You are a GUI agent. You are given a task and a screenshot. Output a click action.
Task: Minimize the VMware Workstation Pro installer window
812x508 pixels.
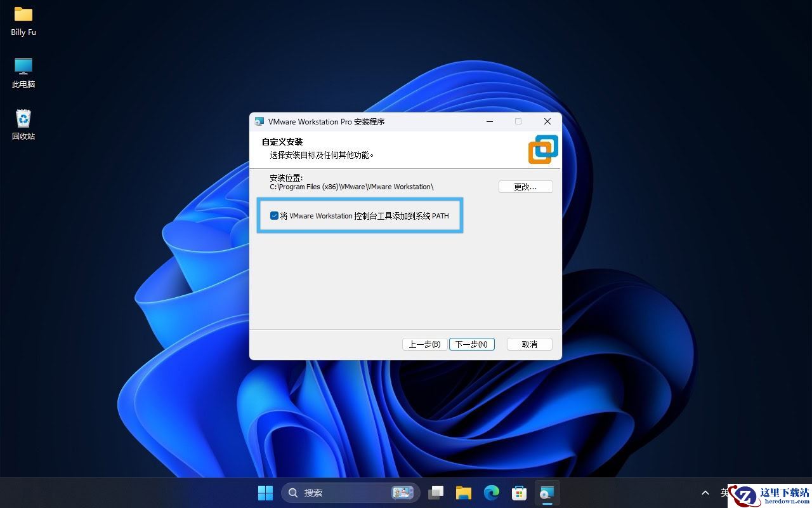click(x=490, y=122)
